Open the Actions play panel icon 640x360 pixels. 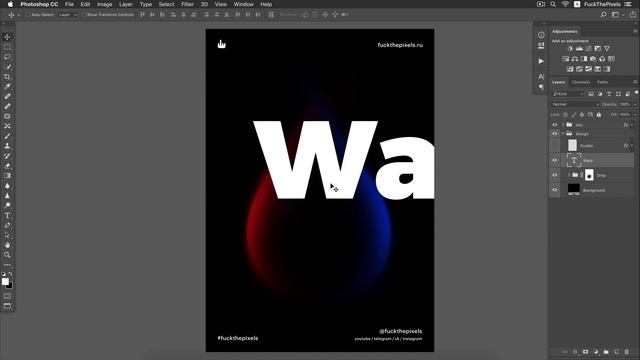(x=541, y=61)
